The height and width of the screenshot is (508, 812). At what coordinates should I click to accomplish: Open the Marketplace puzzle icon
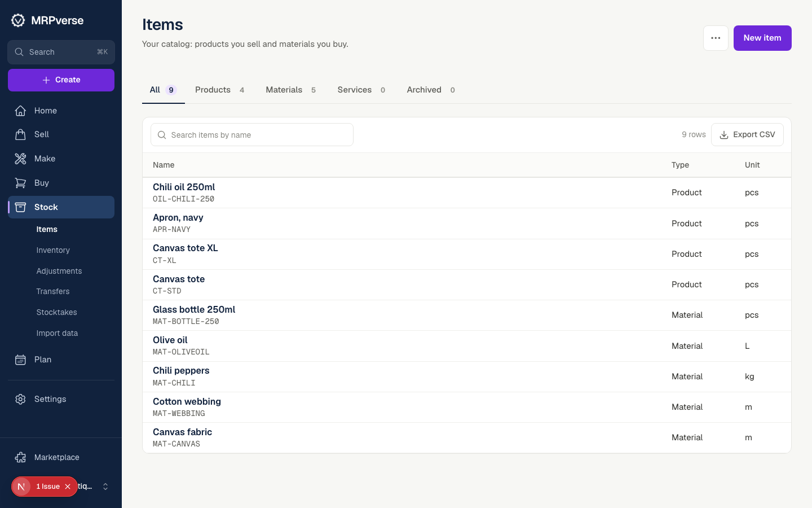20,457
